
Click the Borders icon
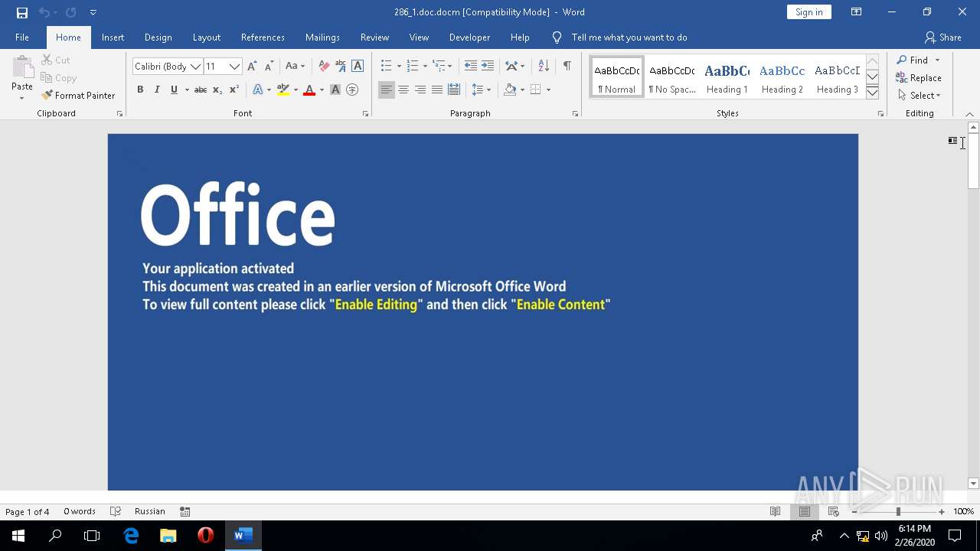(x=536, y=90)
